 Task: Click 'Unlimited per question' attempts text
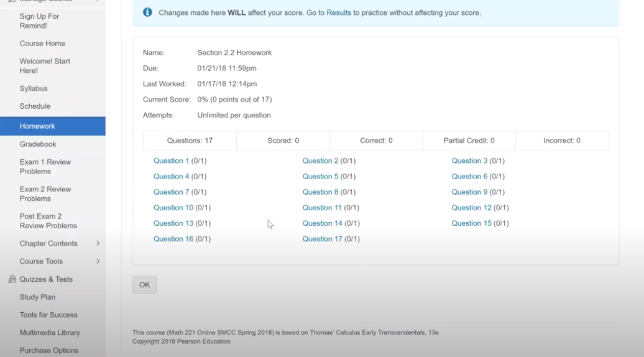tap(234, 116)
